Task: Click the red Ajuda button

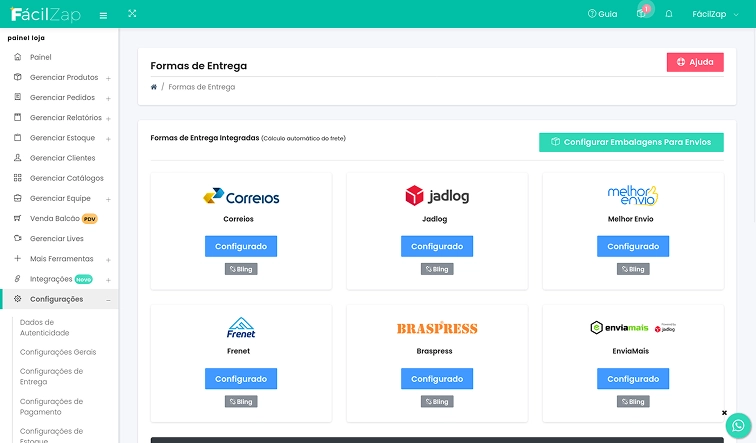Action: point(695,62)
